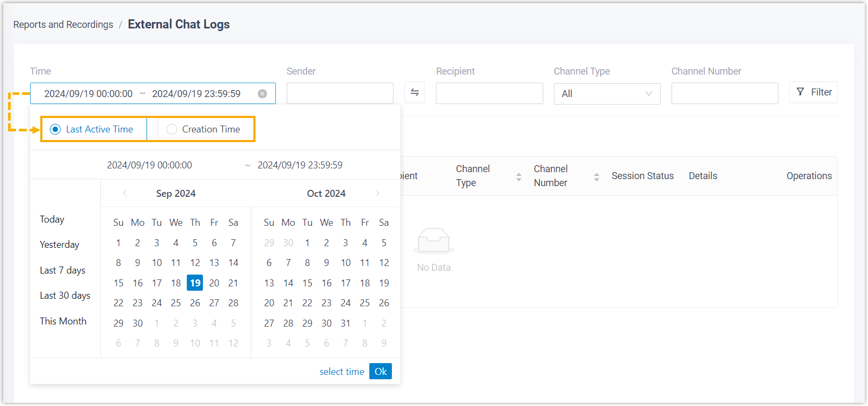Confirm the date range with Ok
Screen dimensions: 868x406
pos(381,372)
